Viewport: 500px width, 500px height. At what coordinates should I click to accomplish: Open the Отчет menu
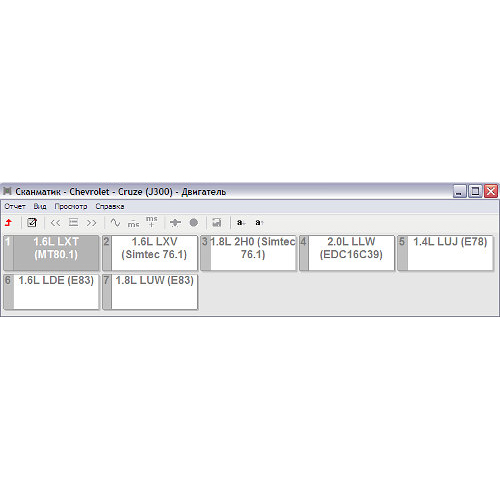15,207
